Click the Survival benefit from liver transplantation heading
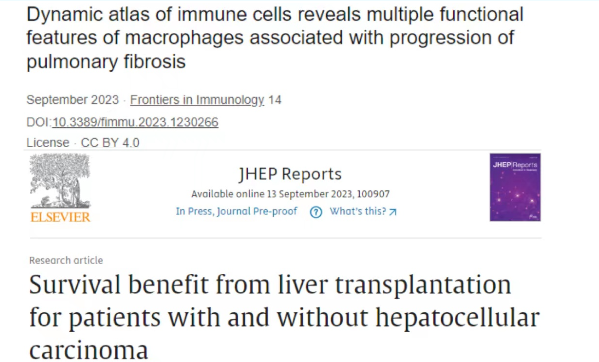The height and width of the screenshot is (362, 599). 284,317
